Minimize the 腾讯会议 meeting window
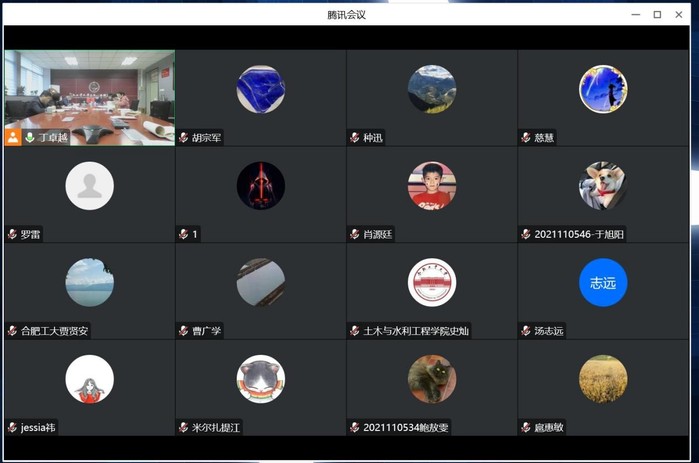Viewport: 699px width, 463px height. [635, 14]
